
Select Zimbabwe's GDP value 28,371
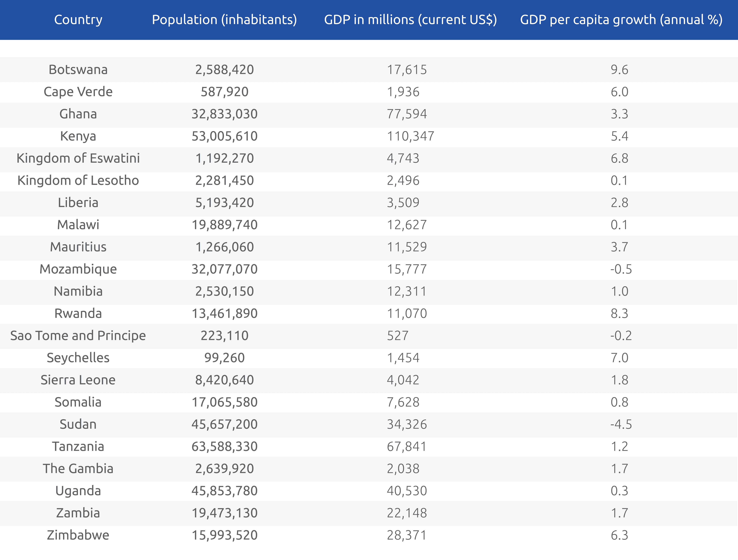[x=407, y=535]
